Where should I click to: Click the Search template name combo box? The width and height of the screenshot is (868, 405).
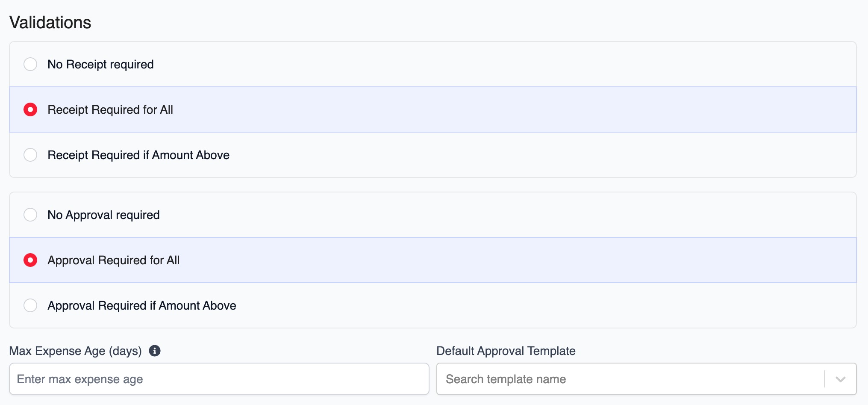pos(646,379)
